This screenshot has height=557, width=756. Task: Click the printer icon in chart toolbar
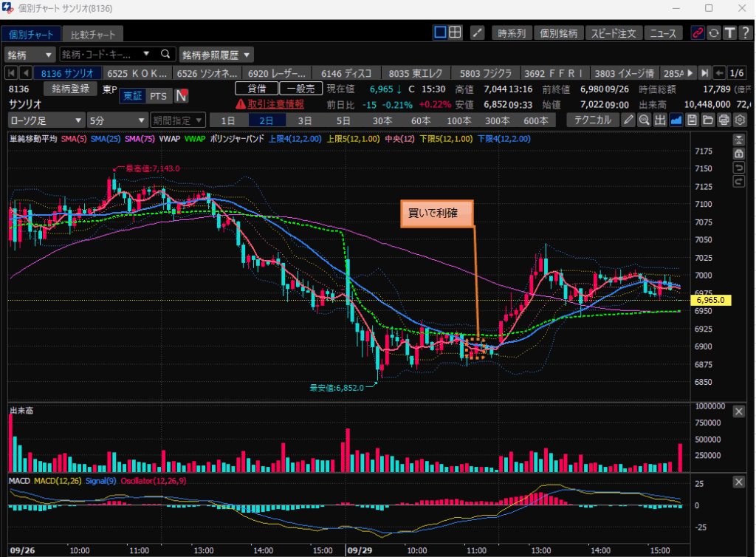click(724, 120)
